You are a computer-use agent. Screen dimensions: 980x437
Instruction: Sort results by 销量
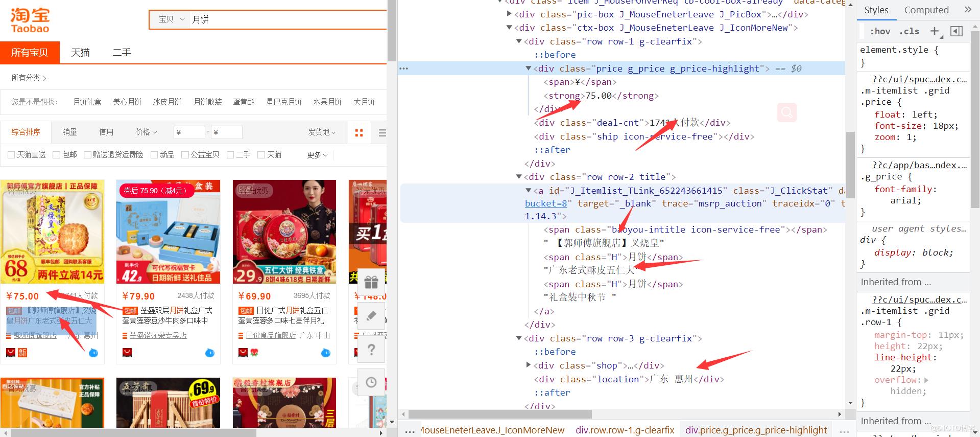pos(70,132)
